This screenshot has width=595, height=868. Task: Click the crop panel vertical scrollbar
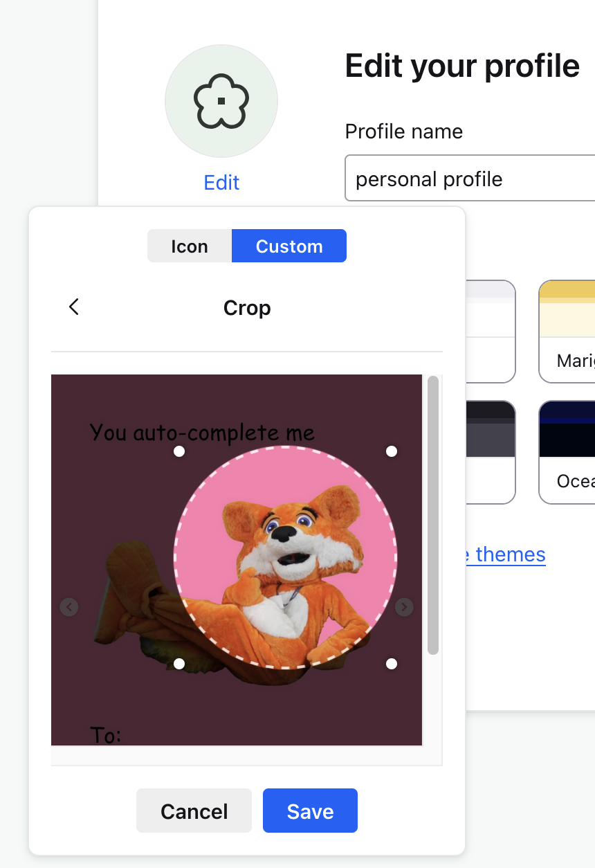coord(433,515)
